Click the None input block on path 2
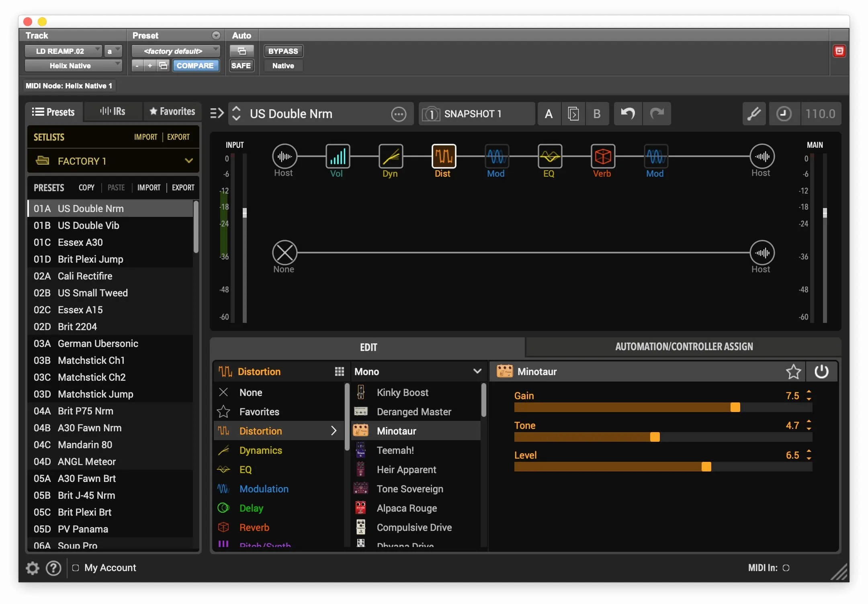 click(x=285, y=253)
